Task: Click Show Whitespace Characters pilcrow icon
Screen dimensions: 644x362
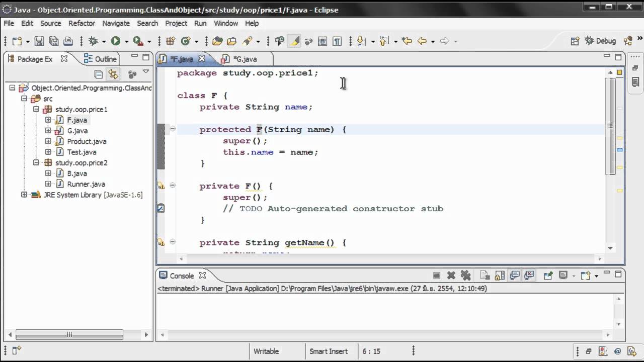Action: click(x=337, y=41)
